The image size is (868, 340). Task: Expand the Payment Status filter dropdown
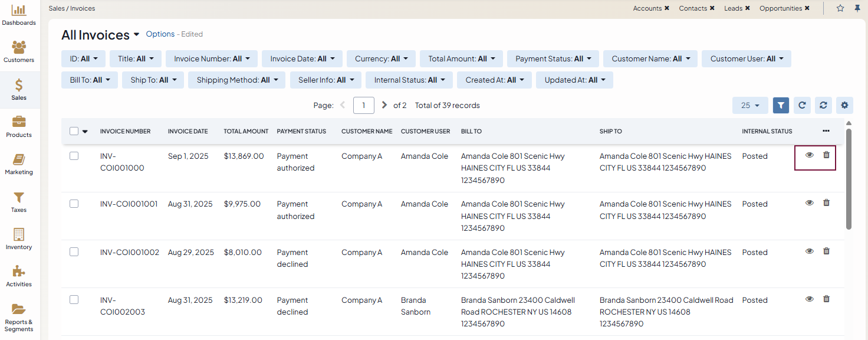pos(553,59)
